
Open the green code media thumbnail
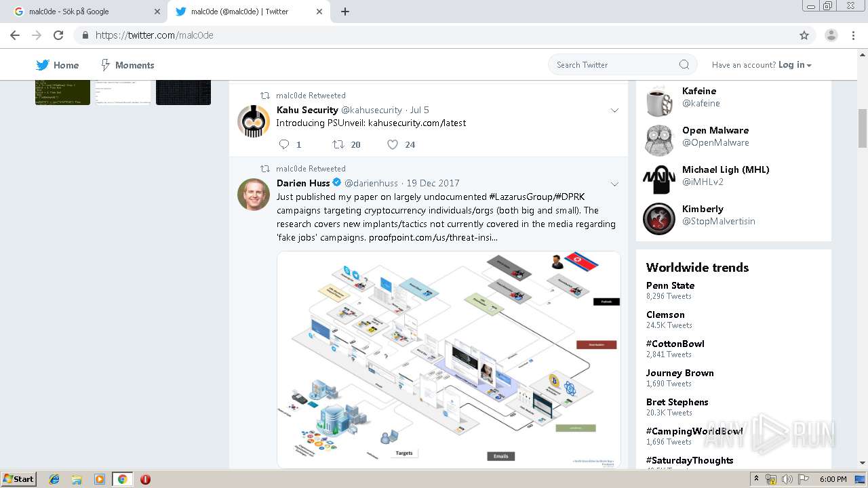click(62, 93)
